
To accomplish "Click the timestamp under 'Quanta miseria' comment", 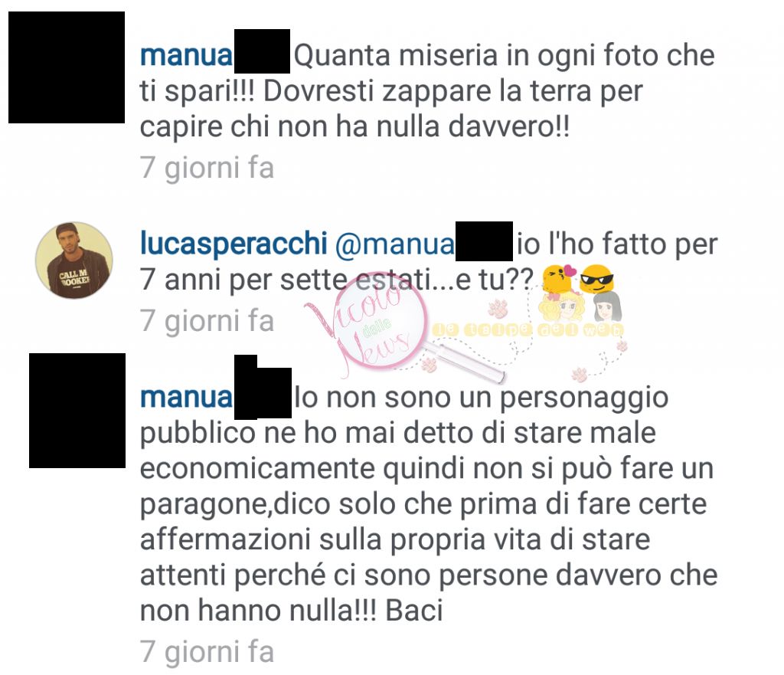I will coord(207,168).
